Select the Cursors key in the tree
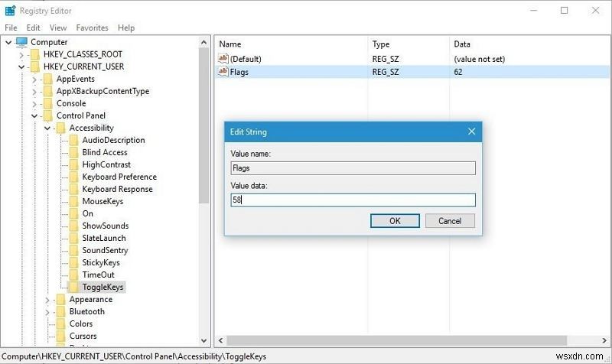This screenshot has height=364, width=612. coord(83,336)
